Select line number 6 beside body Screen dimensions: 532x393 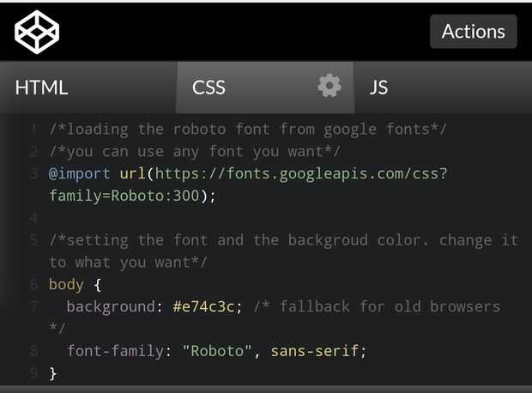[x=33, y=284]
